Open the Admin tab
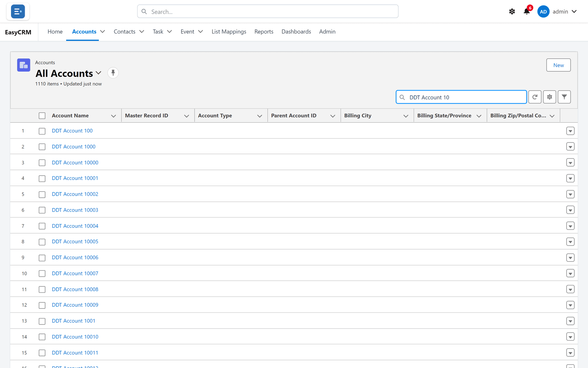Image resolution: width=588 pixels, height=368 pixels. pyautogui.click(x=327, y=31)
